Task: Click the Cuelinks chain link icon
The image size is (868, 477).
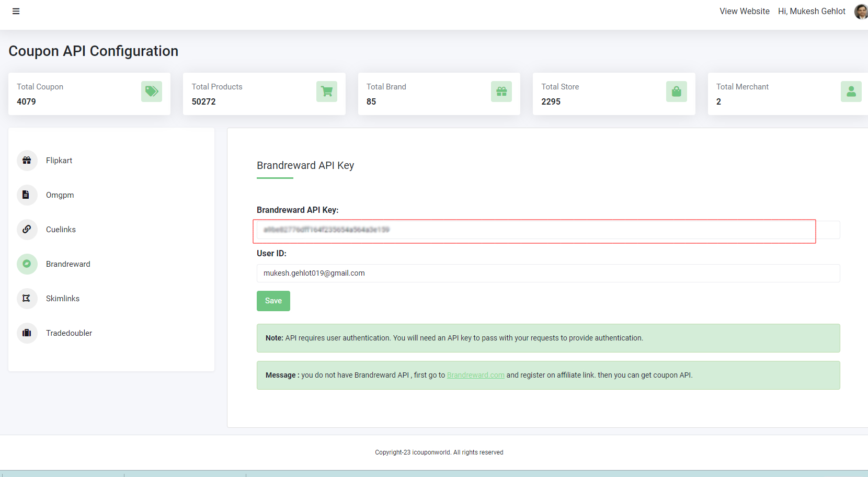Action: point(27,230)
